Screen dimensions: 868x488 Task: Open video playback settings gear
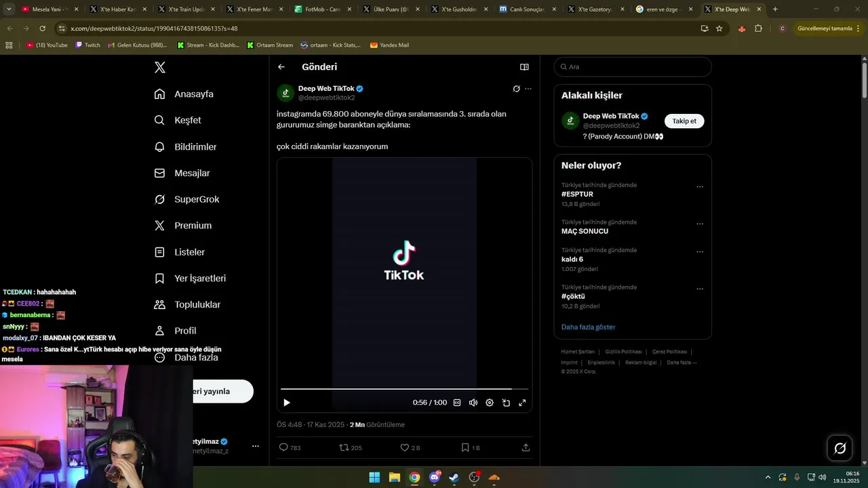[x=490, y=403]
